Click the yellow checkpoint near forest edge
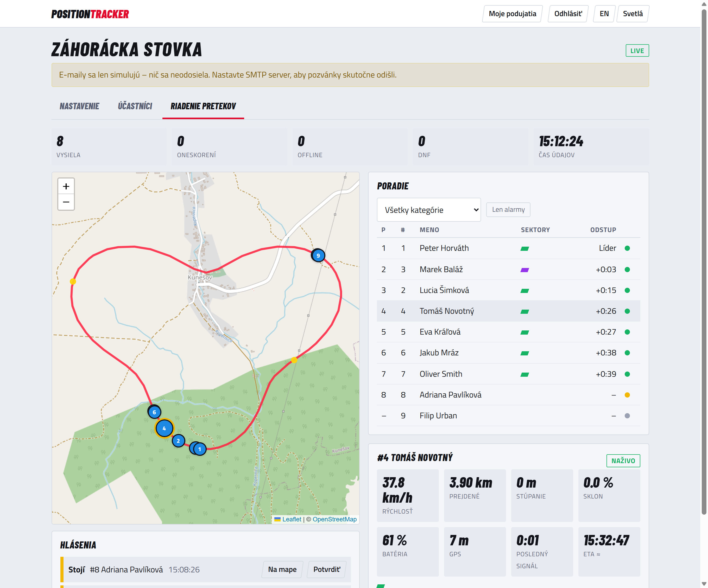This screenshot has width=708, height=588. (x=294, y=360)
